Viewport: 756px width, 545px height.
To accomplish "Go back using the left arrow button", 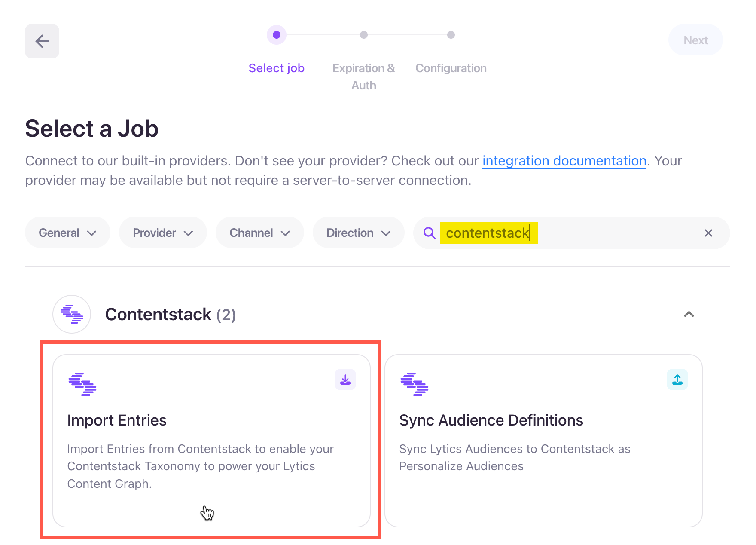I will pyautogui.click(x=42, y=41).
